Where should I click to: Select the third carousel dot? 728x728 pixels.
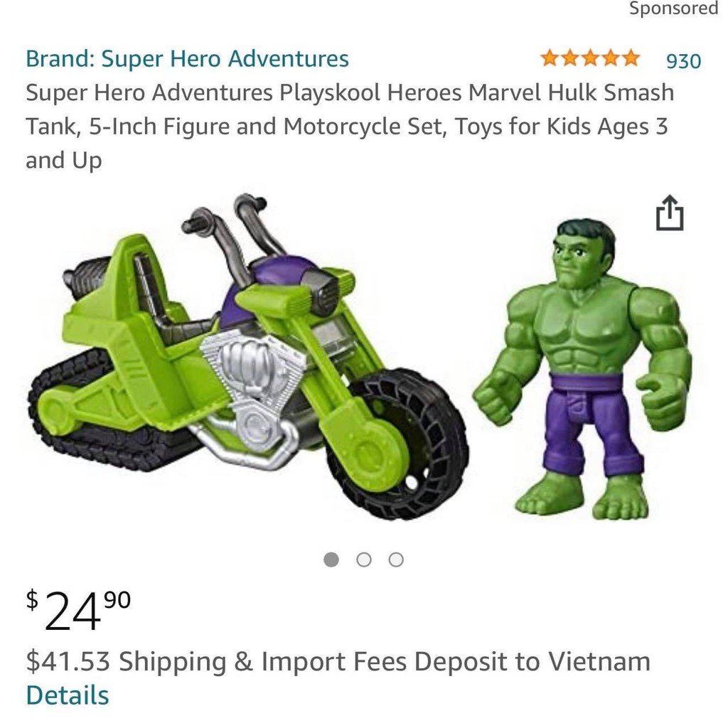pyautogui.click(x=396, y=560)
